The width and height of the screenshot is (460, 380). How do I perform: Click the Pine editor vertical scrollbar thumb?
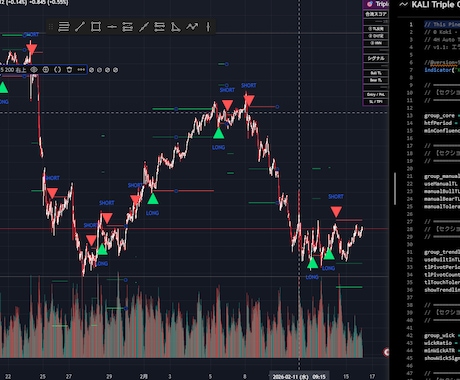pos(395,189)
